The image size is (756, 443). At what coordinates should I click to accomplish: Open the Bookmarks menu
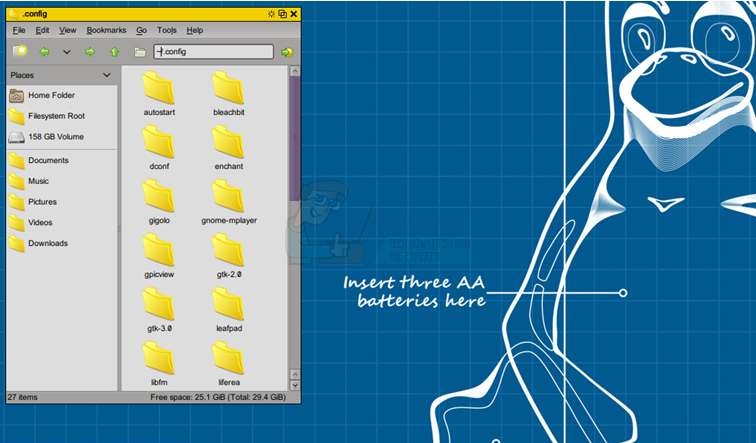[x=106, y=31]
